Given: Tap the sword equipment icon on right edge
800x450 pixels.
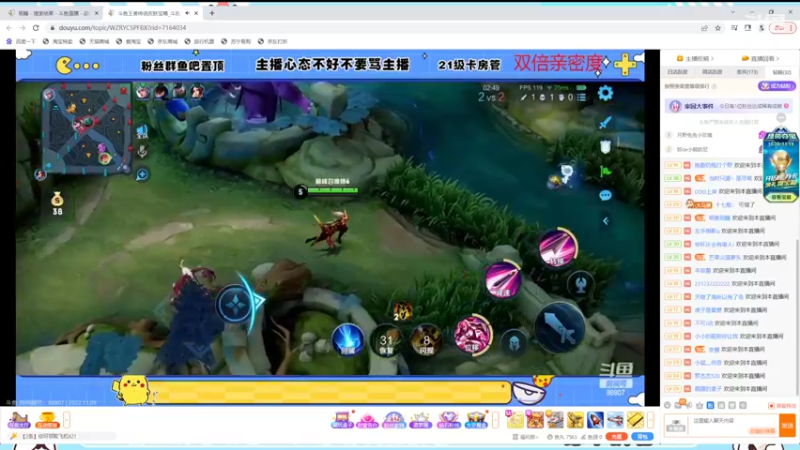Looking at the screenshot, I should pos(605,122).
